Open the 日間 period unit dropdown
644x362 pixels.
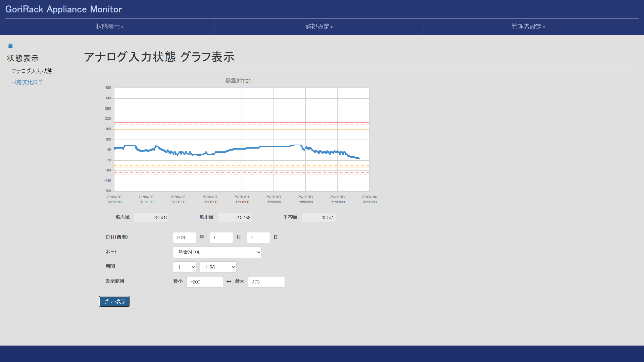click(x=218, y=267)
